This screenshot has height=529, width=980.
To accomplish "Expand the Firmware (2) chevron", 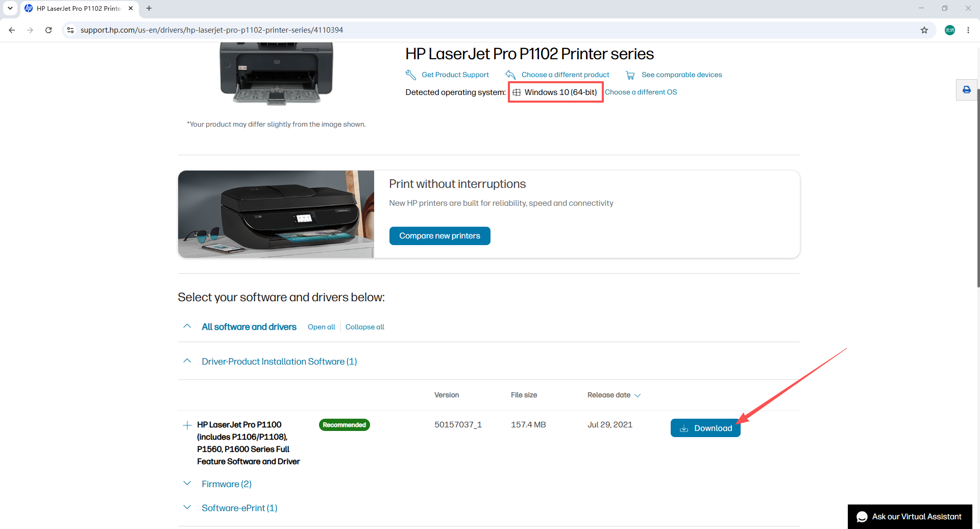I will click(x=187, y=484).
